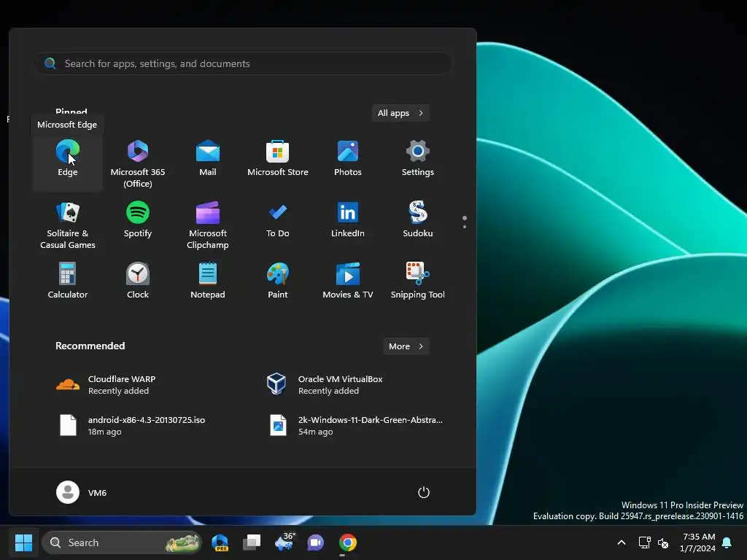Open Microsoft Store from pinned apps
The height and width of the screenshot is (560, 747).
(x=278, y=159)
